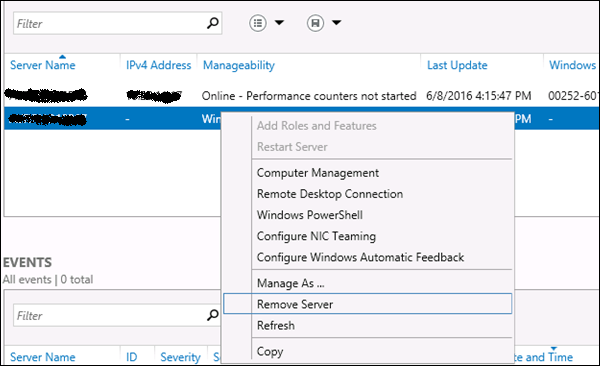
Task: Click the list view criteria icon
Action: [258, 23]
